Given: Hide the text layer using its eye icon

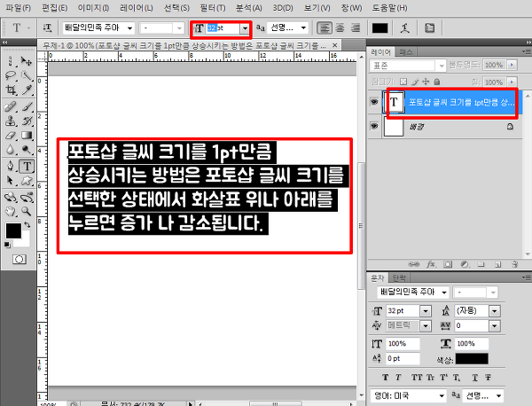Looking at the screenshot, I should coord(374,101).
